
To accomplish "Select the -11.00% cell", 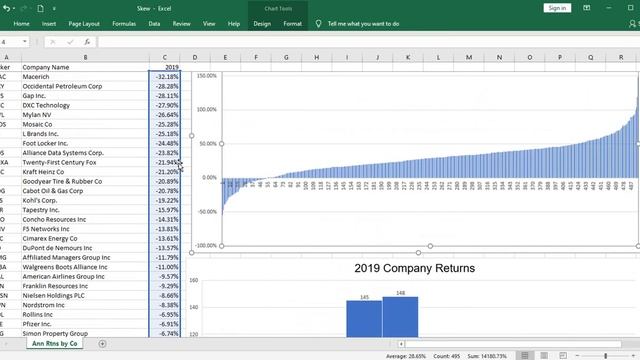I will coord(164,267).
